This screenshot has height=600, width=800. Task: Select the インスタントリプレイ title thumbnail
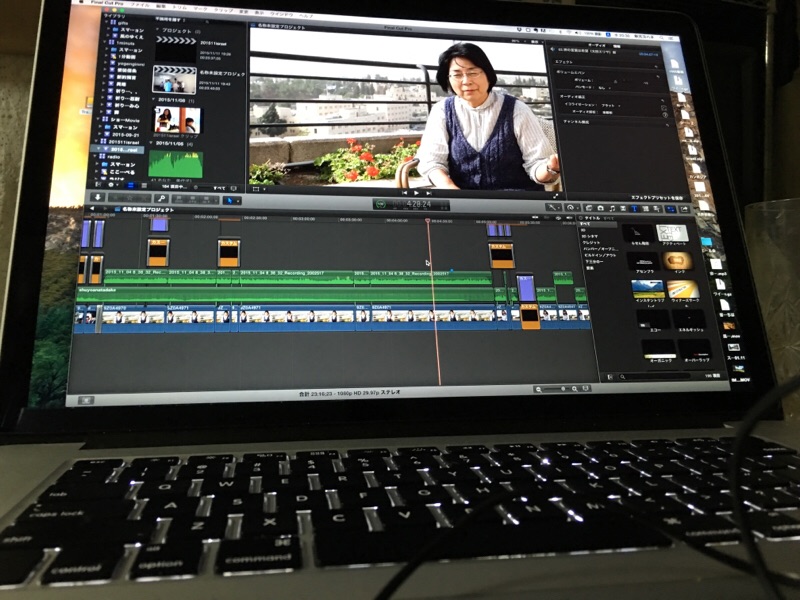tap(649, 290)
